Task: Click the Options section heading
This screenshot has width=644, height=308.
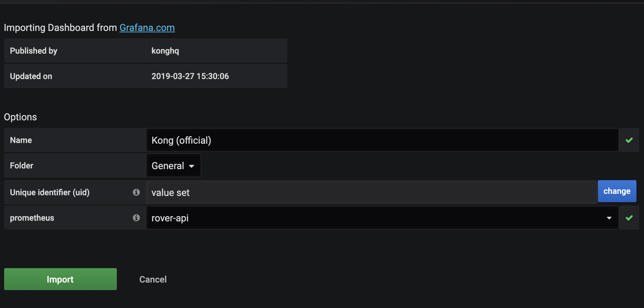Action: 20,117
